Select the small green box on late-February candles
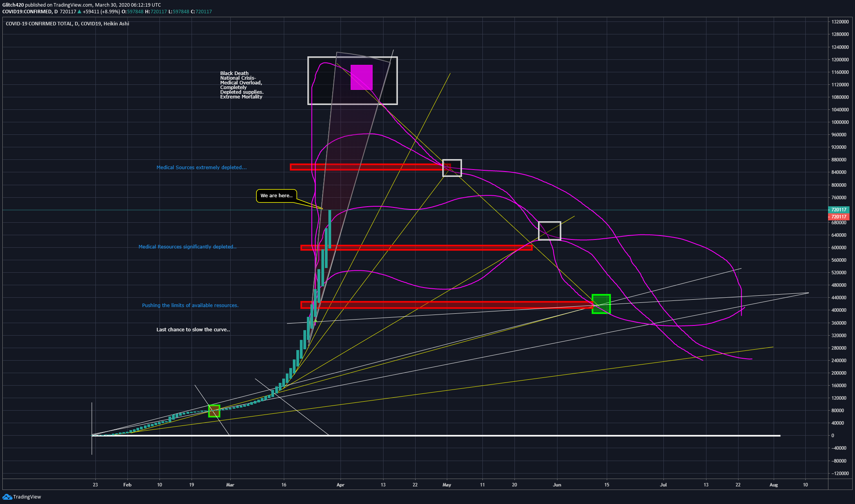Image resolution: width=855 pixels, height=504 pixels. (214, 411)
